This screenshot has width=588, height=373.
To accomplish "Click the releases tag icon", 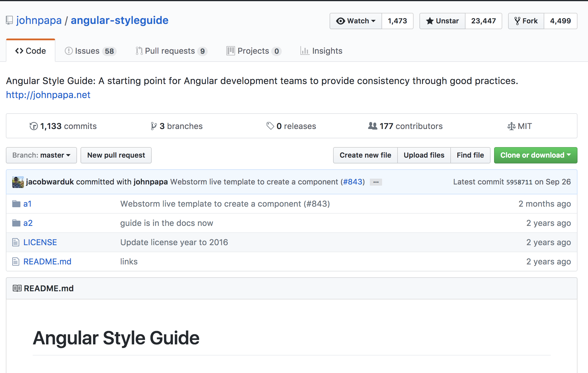I will click(270, 126).
